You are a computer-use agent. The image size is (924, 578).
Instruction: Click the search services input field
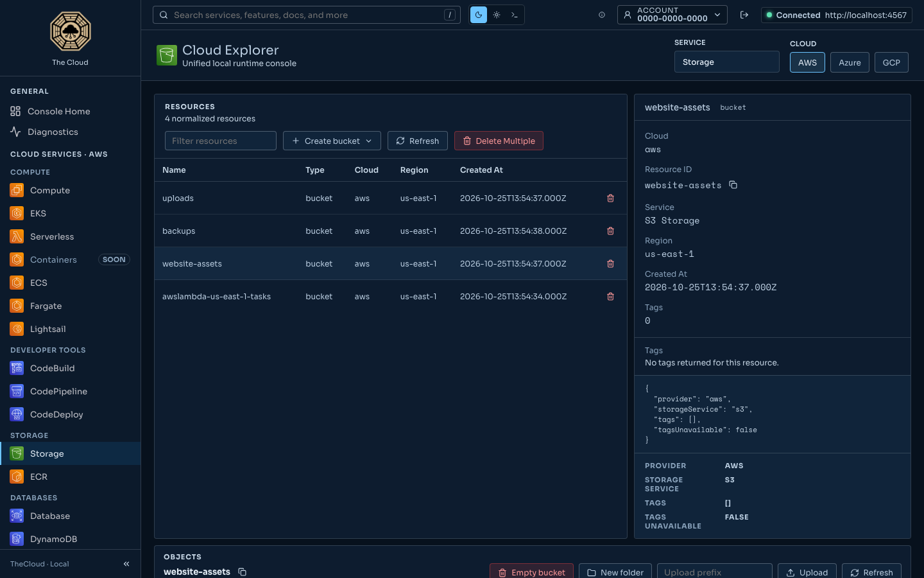coord(307,15)
